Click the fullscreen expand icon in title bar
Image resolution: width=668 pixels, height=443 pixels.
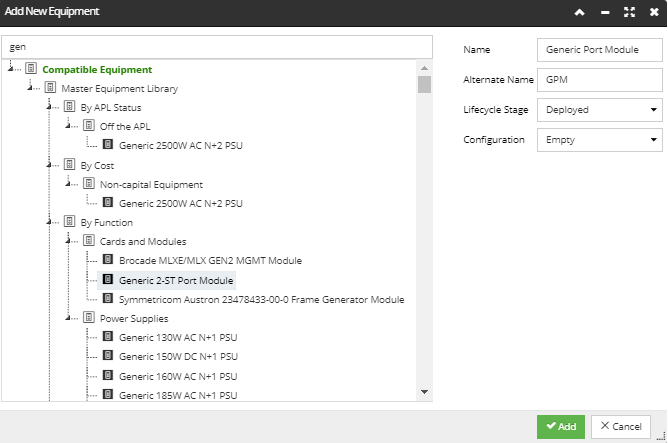pos(629,12)
